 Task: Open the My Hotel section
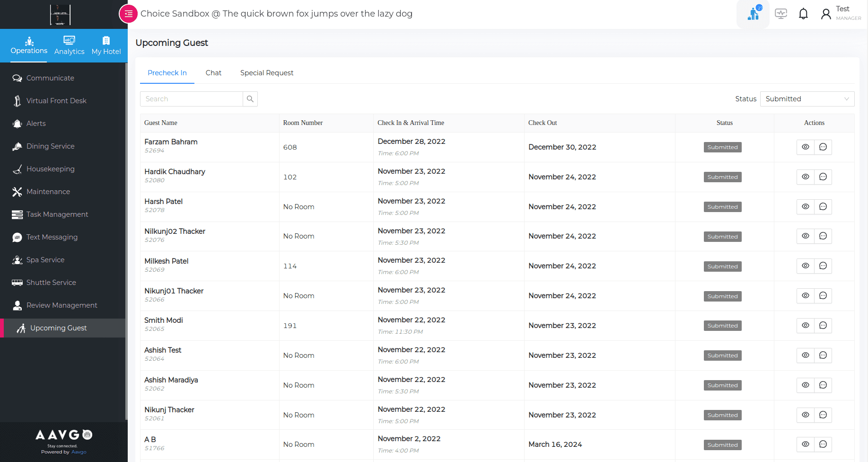click(x=106, y=46)
